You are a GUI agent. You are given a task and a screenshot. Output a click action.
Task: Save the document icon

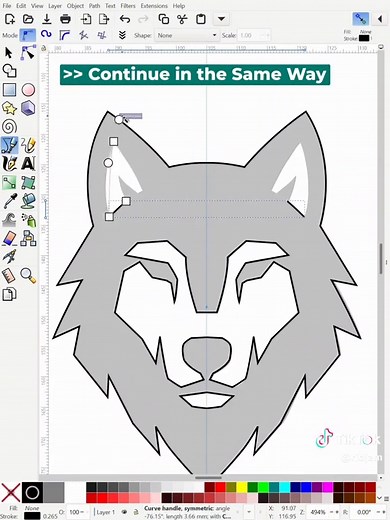[x=47, y=19]
